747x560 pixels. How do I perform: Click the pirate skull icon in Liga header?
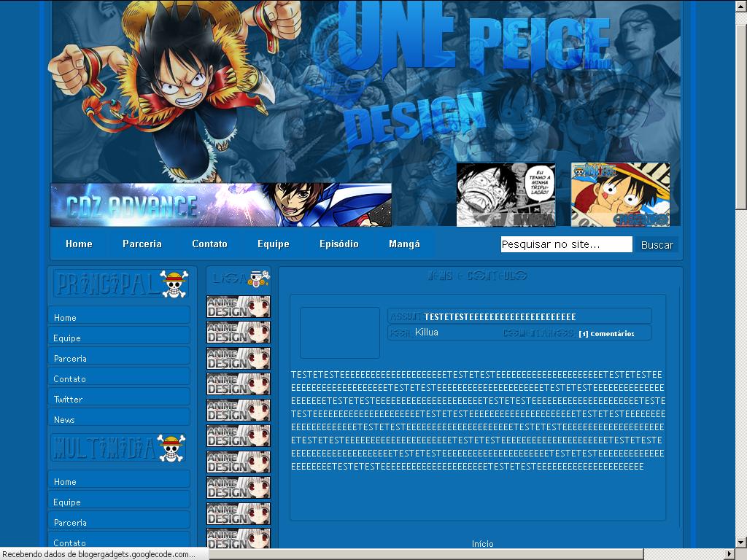(x=259, y=278)
